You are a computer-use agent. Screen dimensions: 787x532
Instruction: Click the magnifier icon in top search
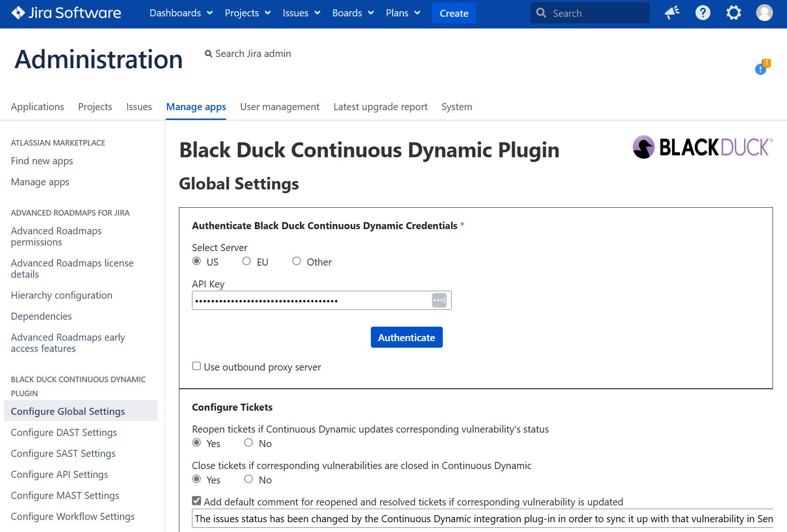[541, 13]
